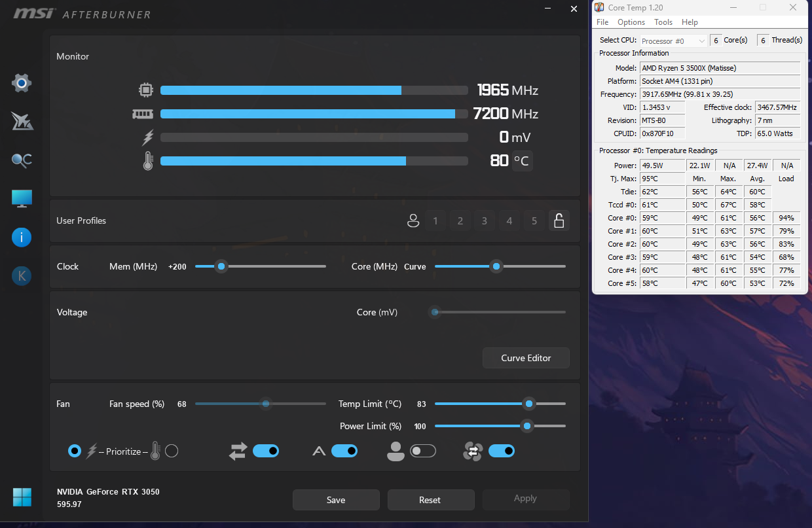Click the thermometer icon in Monitor
This screenshot has height=528, width=812.
coord(148,161)
